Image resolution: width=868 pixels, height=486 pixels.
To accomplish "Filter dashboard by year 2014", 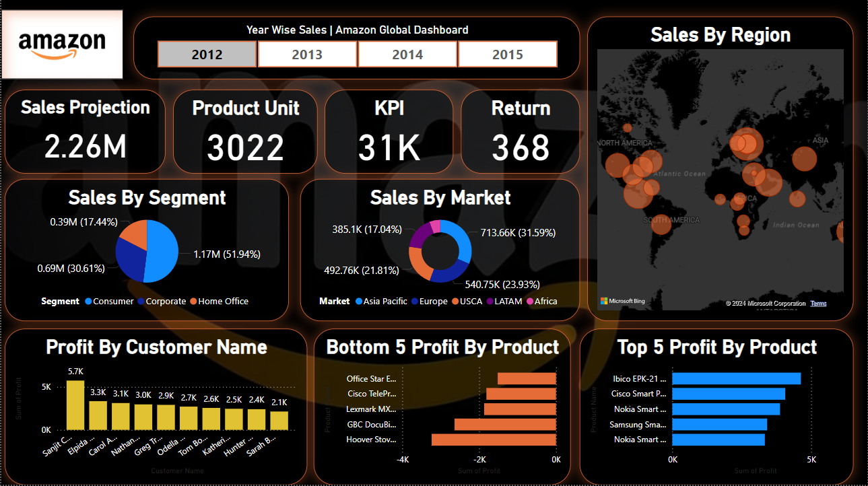I will 407,55.
